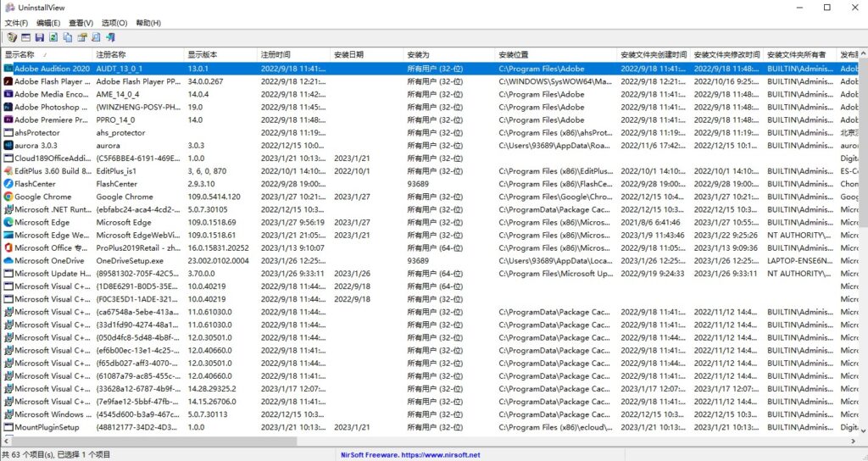The image size is (868, 461).
Task: Click the Microsoft Edge row icon
Action: coord(8,223)
